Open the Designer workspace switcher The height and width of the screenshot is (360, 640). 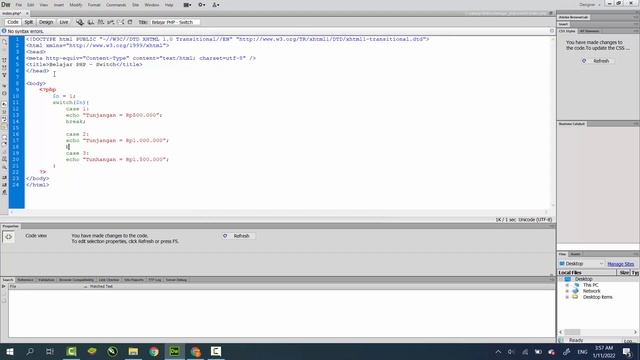coord(590,5)
